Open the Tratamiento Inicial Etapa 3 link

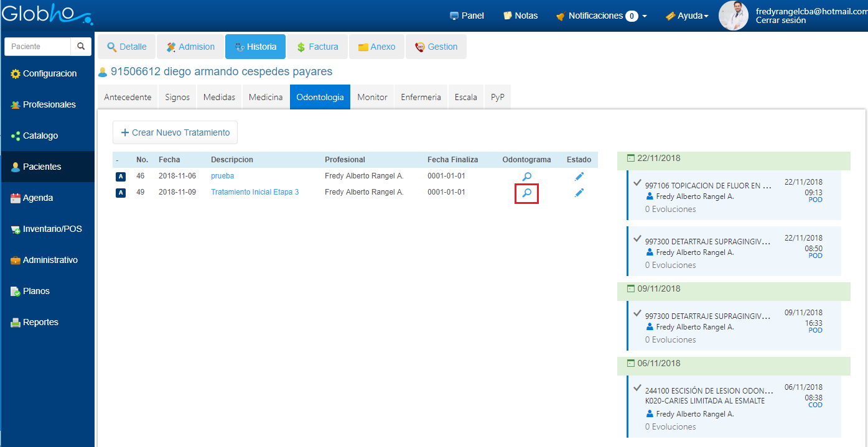[x=254, y=192]
